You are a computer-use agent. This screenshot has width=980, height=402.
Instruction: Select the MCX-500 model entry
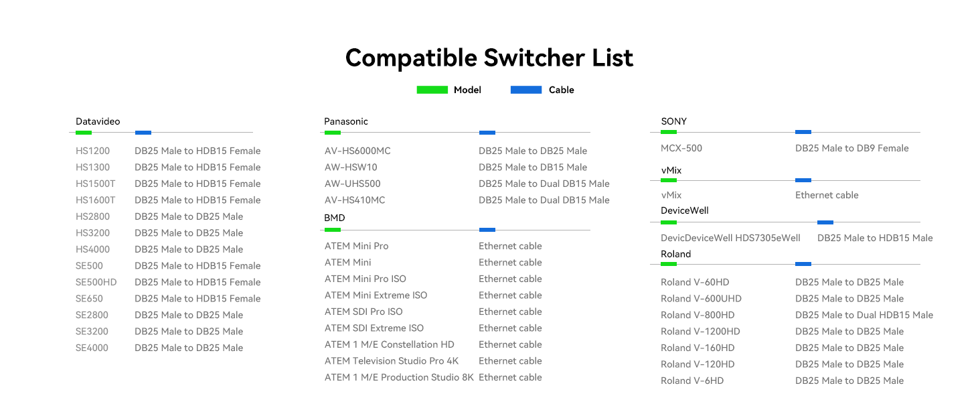681,148
